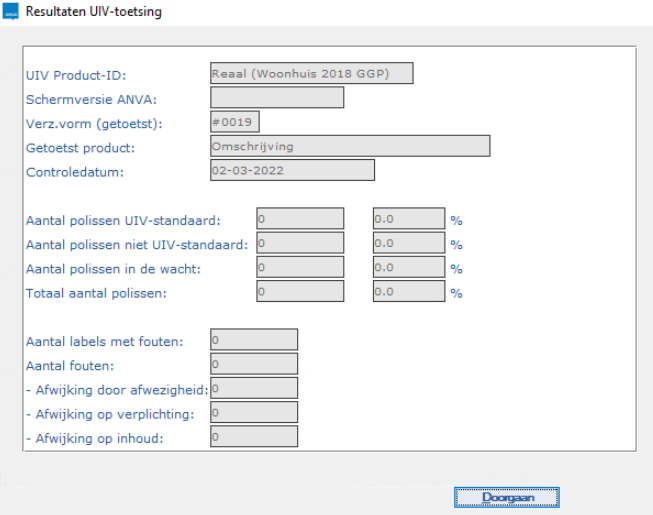Viewport: 653px width, 515px height.
Task: Click the Aantal fouten field
Action: pos(254,363)
